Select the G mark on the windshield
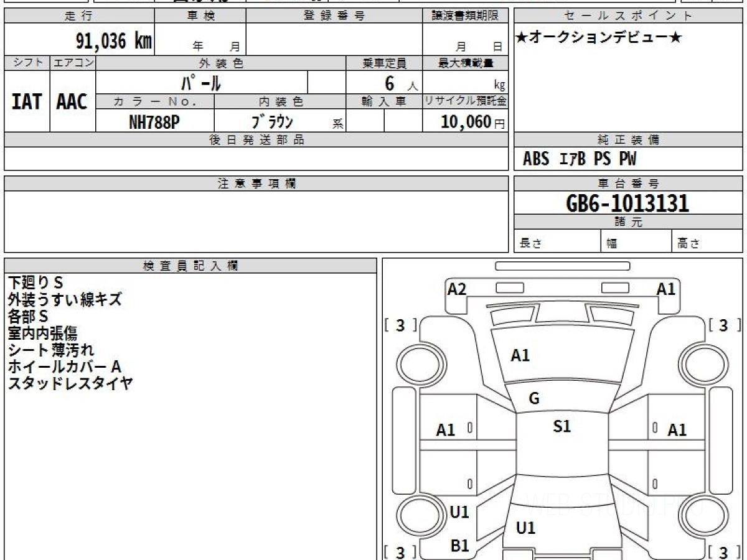The width and height of the screenshot is (747, 560). tap(533, 399)
